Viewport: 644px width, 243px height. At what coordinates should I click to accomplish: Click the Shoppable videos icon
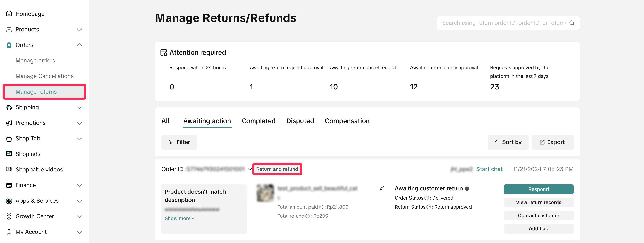point(9,169)
